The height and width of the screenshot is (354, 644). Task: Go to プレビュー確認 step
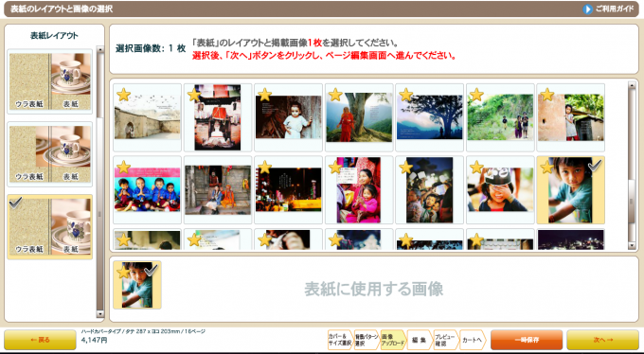pyautogui.click(x=445, y=340)
